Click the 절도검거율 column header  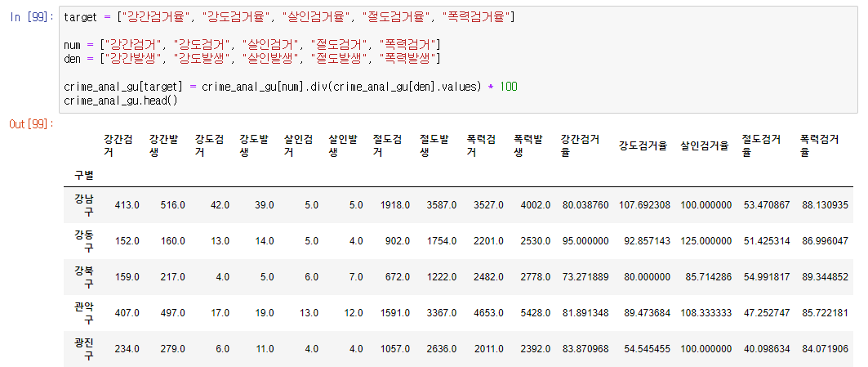point(761,145)
